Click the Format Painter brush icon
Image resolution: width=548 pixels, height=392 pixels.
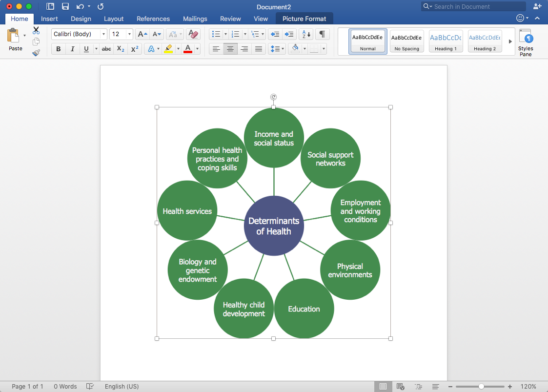(36, 53)
